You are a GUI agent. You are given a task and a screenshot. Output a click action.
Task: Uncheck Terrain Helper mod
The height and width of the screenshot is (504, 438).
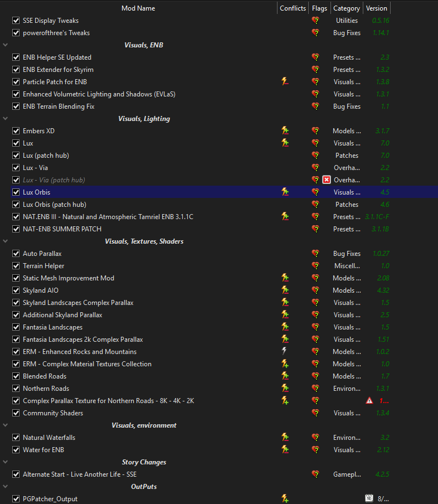click(x=16, y=266)
